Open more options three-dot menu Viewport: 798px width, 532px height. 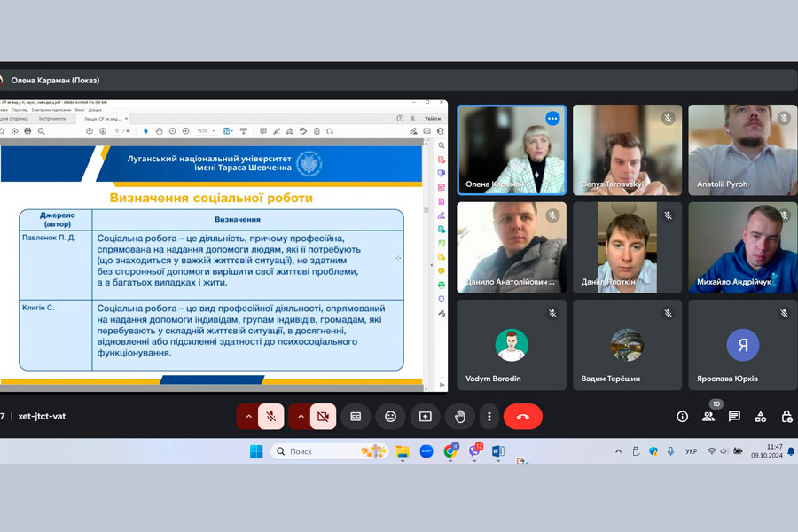[489, 417]
